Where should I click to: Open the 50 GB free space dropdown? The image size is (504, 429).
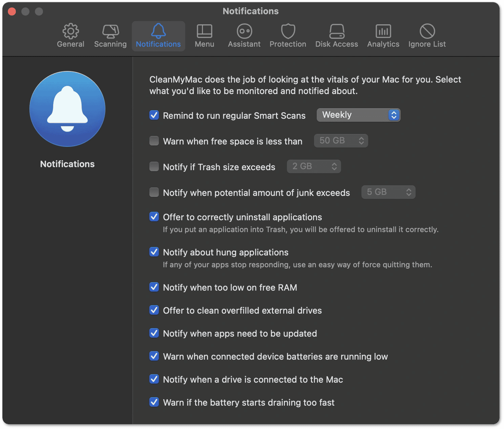[341, 141]
